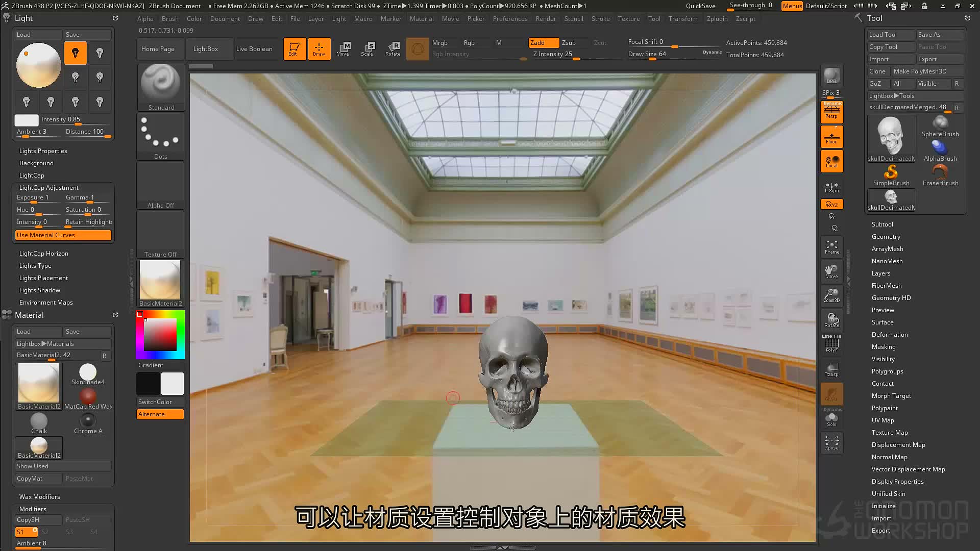Select the Move transform tool
980x551 pixels.
pyautogui.click(x=343, y=49)
